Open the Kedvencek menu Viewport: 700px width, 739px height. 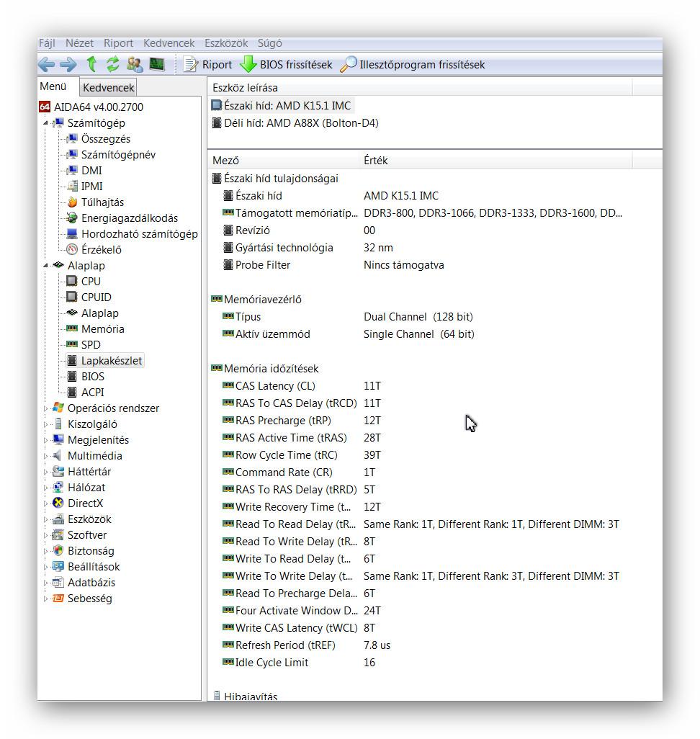tap(169, 43)
